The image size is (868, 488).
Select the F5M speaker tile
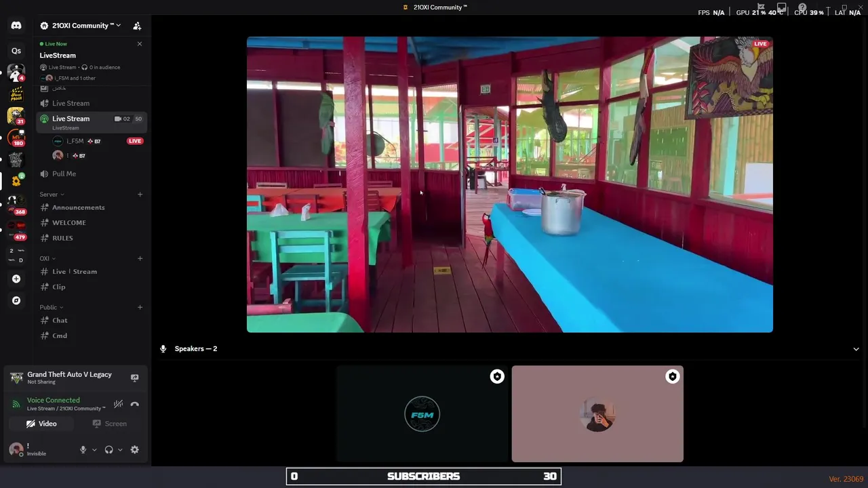[422, 414]
